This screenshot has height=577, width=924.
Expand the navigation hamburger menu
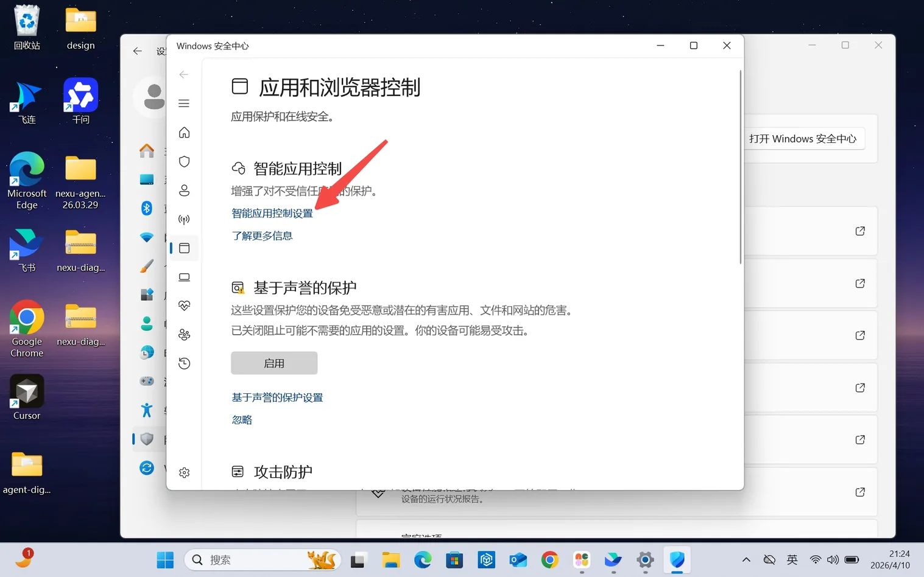[x=184, y=103]
